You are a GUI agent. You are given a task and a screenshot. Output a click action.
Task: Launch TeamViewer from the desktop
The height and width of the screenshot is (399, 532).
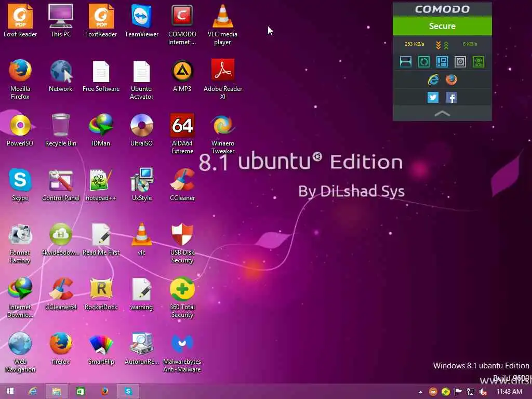click(x=141, y=20)
